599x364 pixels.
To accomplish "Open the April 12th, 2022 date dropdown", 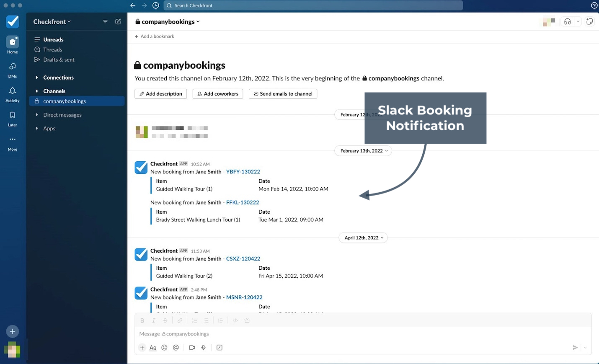I will [363, 238].
